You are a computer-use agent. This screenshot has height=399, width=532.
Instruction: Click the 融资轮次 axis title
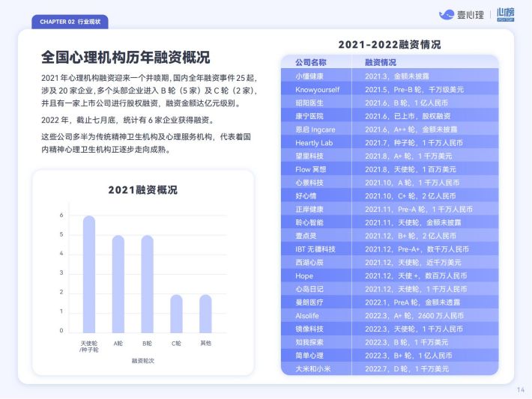click(x=143, y=361)
